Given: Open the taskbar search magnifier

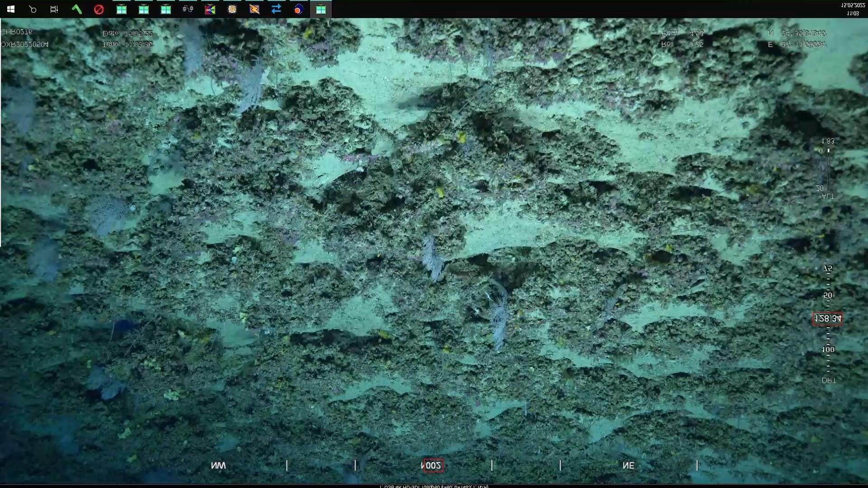Looking at the screenshot, I should coord(33,9).
